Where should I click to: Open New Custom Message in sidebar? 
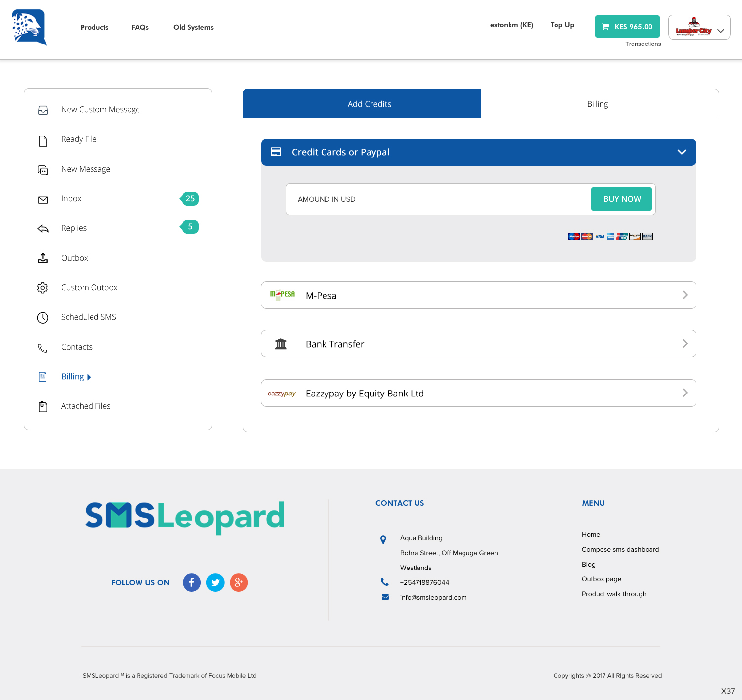click(100, 109)
